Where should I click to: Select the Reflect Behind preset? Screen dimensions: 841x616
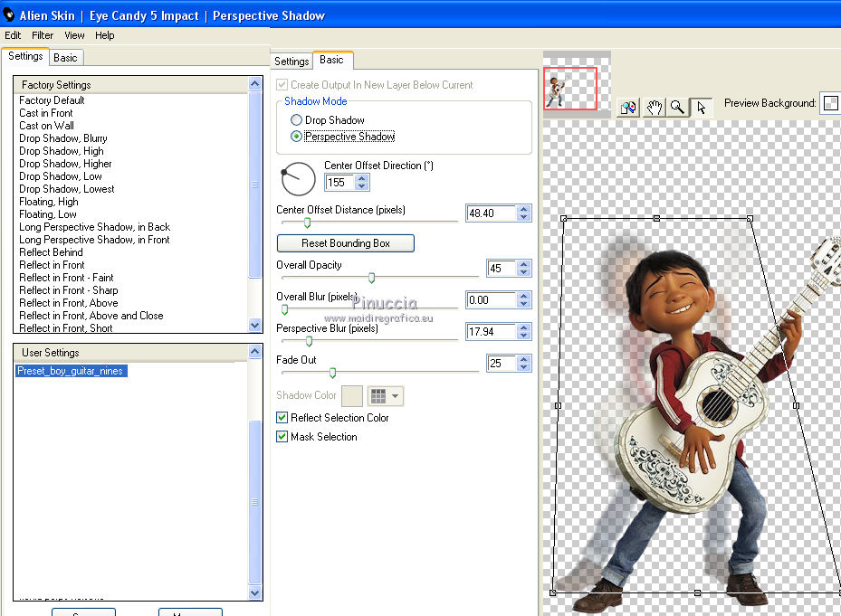(51, 252)
